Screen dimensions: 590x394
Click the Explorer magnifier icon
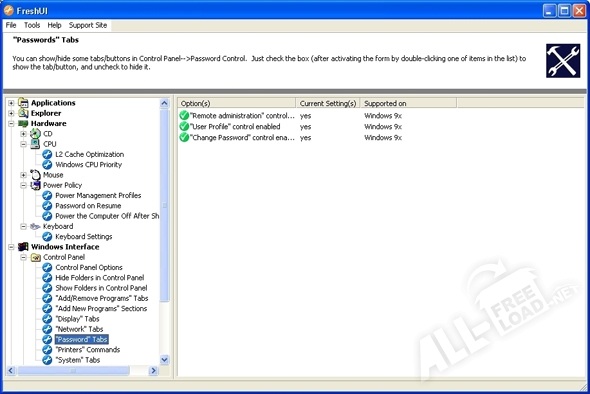point(23,113)
